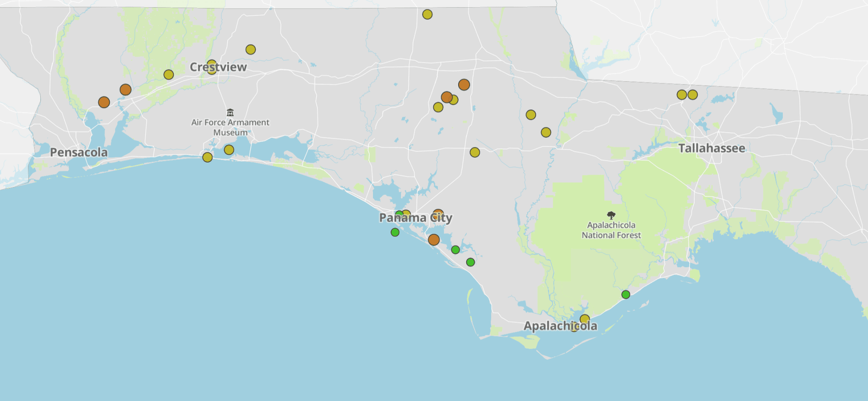
Task: Click the Air Force Armament Museum label text
Action: pyautogui.click(x=230, y=127)
